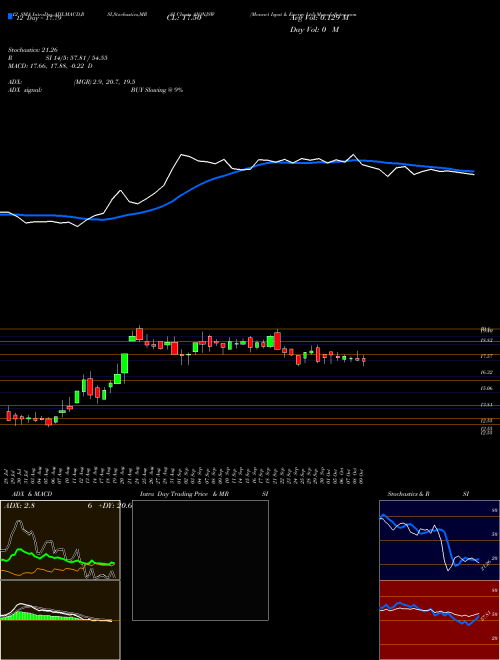Click the 'Avg Vol: 0.129 M' text
The width and height of the screenshot is (500, 660).
pos(321,16)
